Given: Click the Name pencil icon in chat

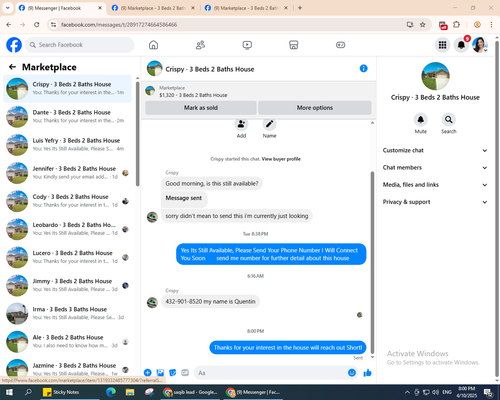Looking at the screenshot, I should (x=269, y=125).
